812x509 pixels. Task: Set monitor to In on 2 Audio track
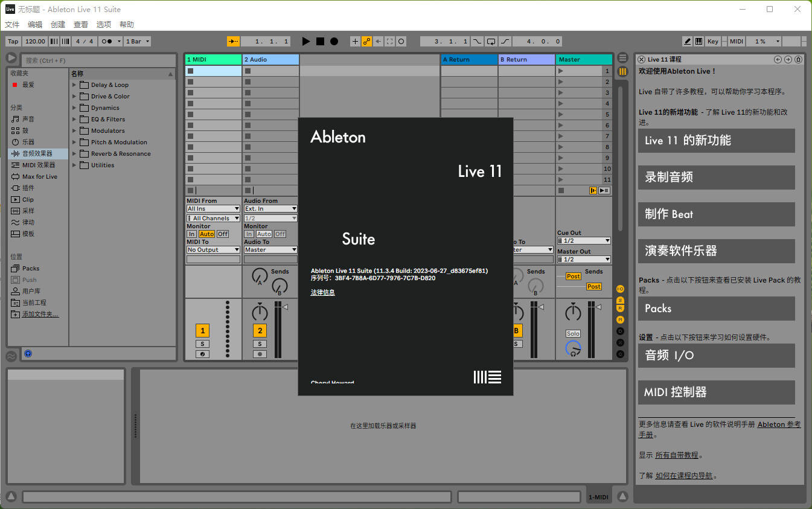click(x=248, y=234)
